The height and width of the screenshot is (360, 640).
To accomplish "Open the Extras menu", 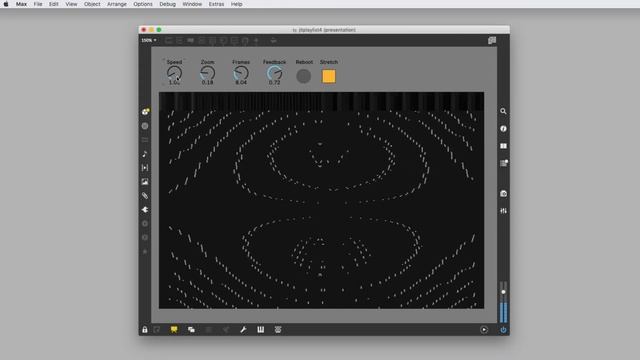I will coord(216,4).
